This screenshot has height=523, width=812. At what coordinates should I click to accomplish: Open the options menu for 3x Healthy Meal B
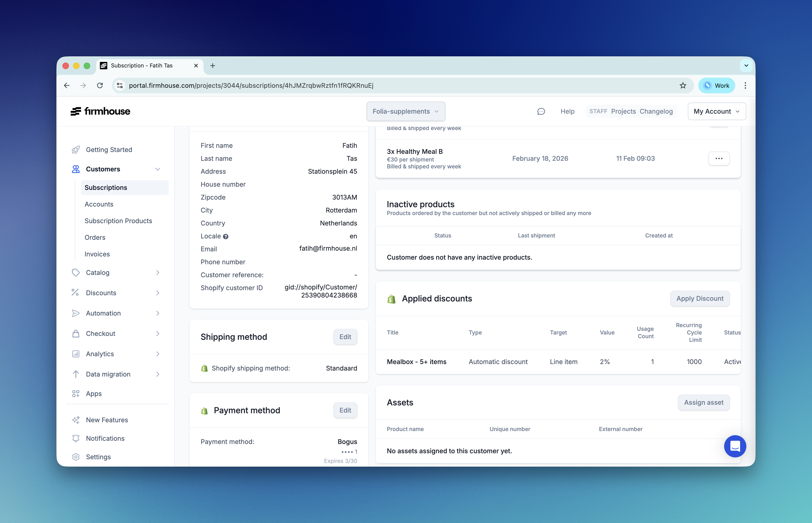(x=719, y=158)
